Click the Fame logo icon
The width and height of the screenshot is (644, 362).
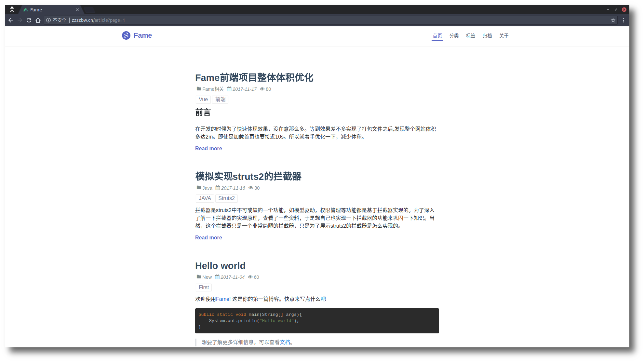pos(126,35)
